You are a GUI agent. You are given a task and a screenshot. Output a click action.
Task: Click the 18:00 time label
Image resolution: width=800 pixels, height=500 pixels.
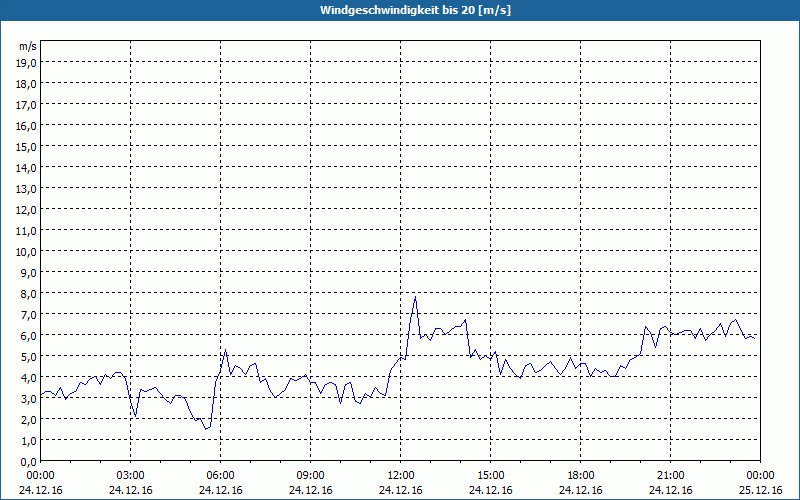click(581, 476)
